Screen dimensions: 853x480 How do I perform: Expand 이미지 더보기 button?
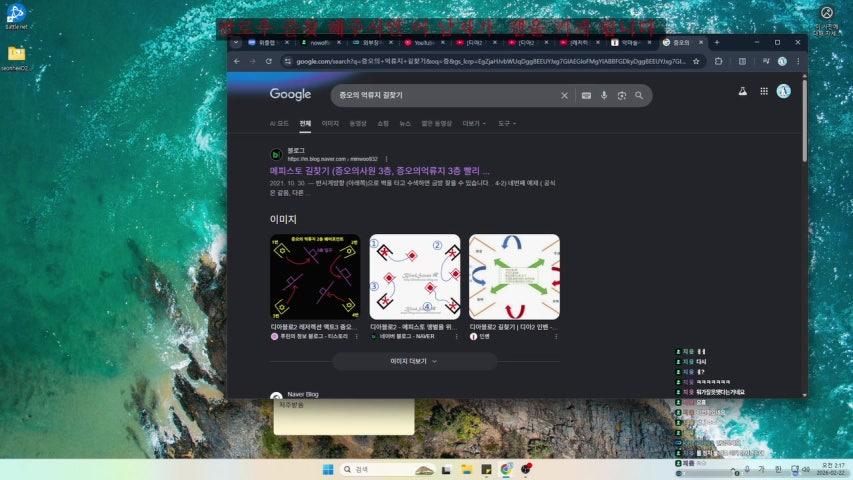[415, 361]
